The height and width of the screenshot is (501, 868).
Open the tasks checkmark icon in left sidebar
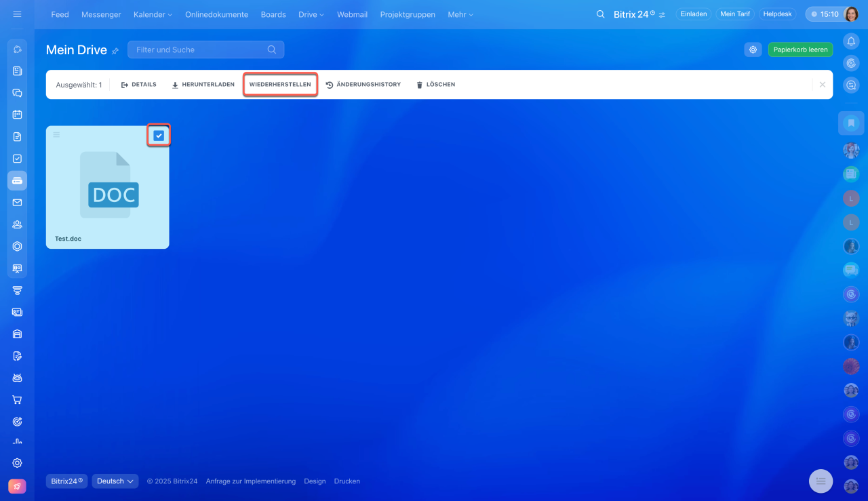18,159
